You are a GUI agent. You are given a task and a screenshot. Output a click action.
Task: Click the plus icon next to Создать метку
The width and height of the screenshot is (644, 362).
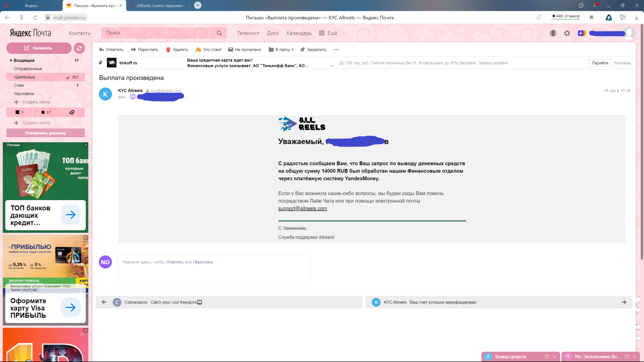coord(16,123)
